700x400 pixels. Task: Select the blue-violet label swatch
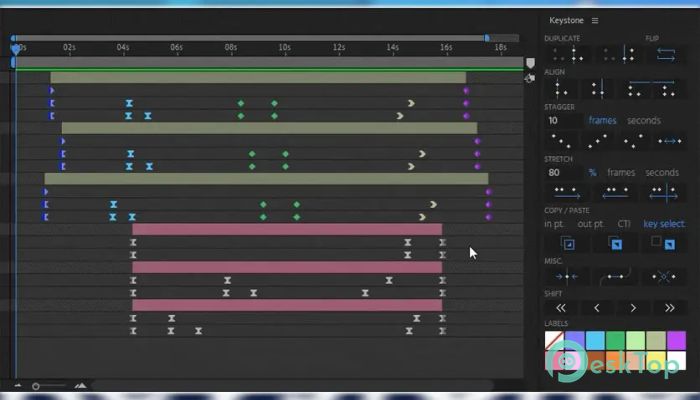click(x=575, y=341)
